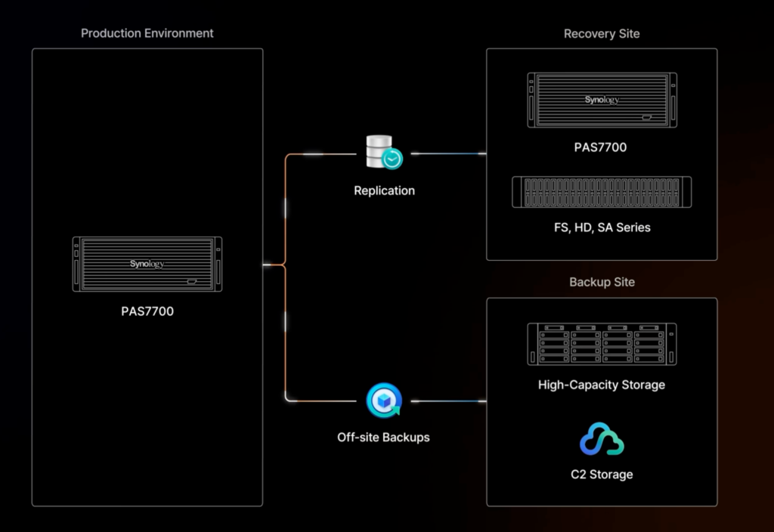Image resolution: width=774 pixels, height=532 pixels.
Task: Click the Off-site Backups label
Action: (x=383, y=438)
